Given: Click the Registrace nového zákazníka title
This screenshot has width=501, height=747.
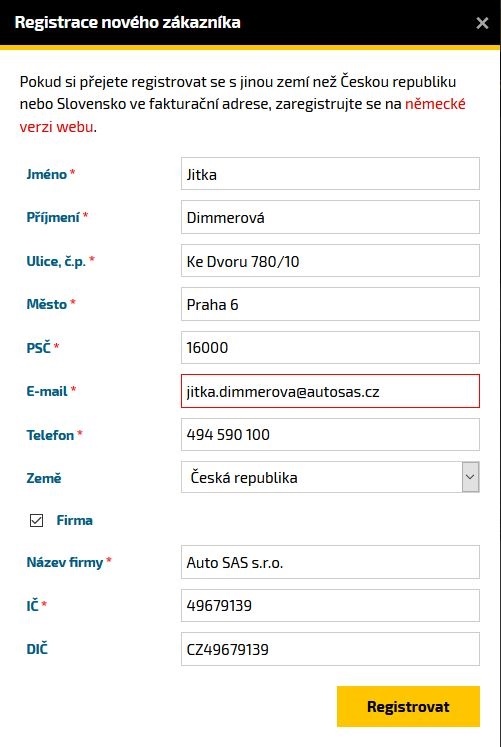Looking at the screenshot, I should point(128,22).
